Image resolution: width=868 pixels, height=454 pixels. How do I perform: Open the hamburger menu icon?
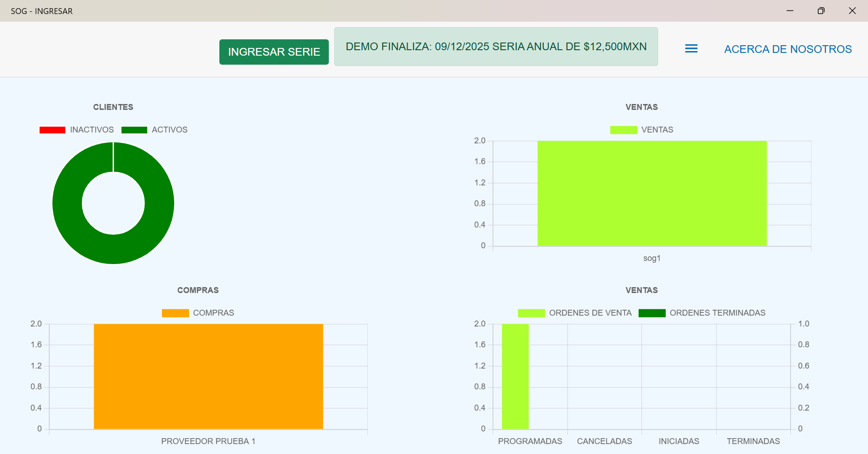coord(691,48)
